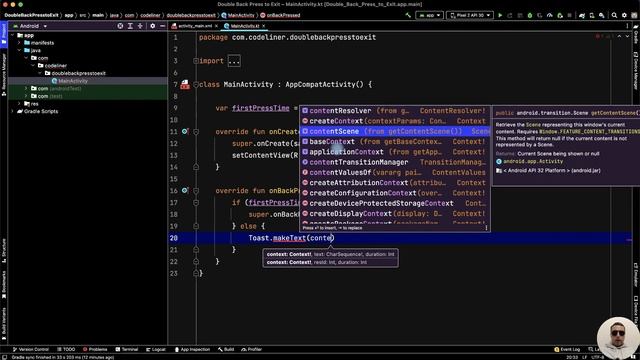Open editor tabs more options menu
640x360 pixels.
point(627,26)
